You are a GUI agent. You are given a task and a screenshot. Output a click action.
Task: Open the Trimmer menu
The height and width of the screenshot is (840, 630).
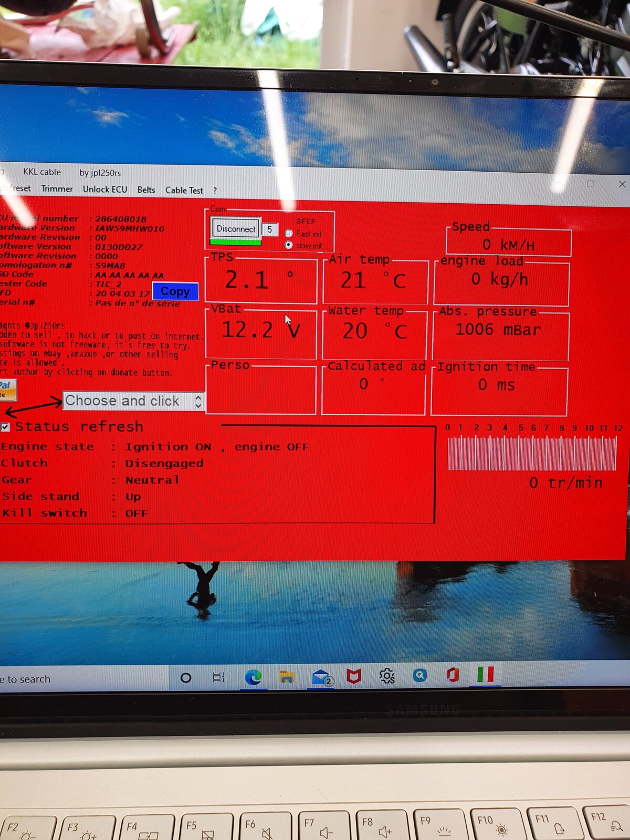57,189
